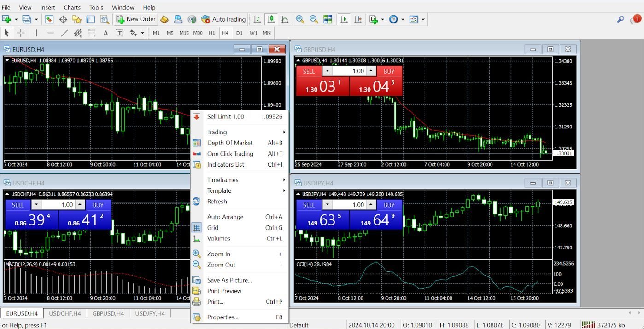This screenshot has width=644, height=329.
Task: Open GBPUSD volume dropdown arrow
Action: tap(327, 71)
